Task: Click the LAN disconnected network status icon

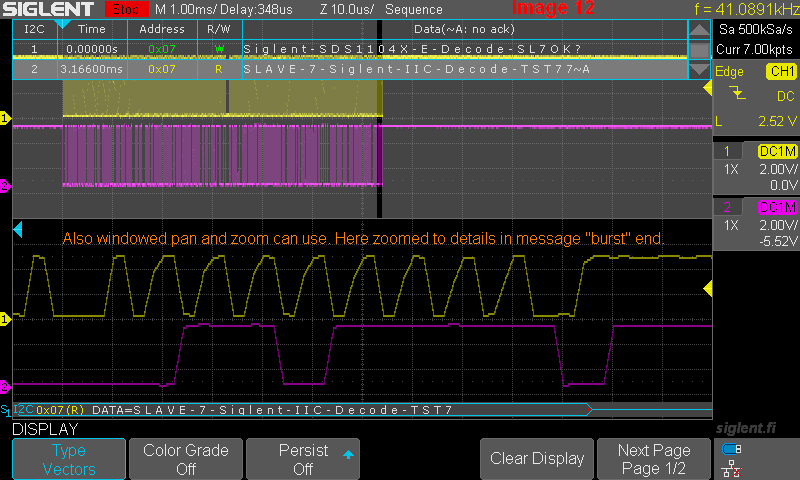Action: pos(732,468)
